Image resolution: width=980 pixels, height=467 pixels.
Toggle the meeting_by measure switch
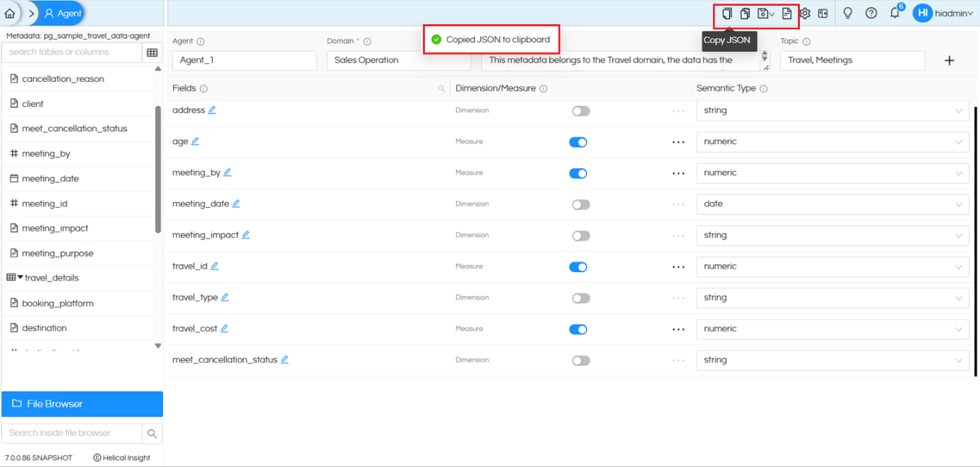pos(578,174)
